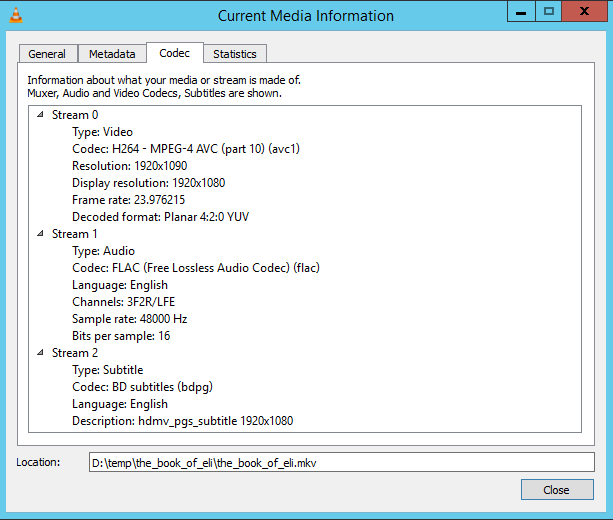Viewport: 613px width, 520px height.
Task: Select the Channels: 3F2R/LFE row
Action: pyautogui.click(x=124, y=302)
